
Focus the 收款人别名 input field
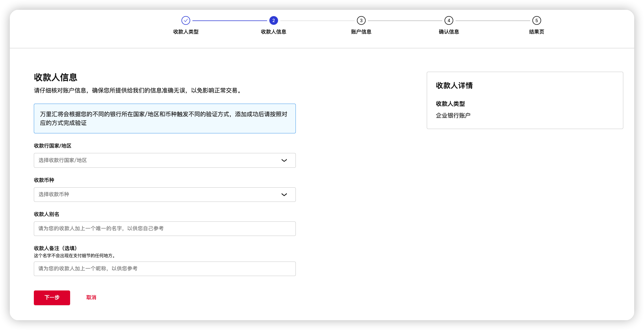coord(165,229)
